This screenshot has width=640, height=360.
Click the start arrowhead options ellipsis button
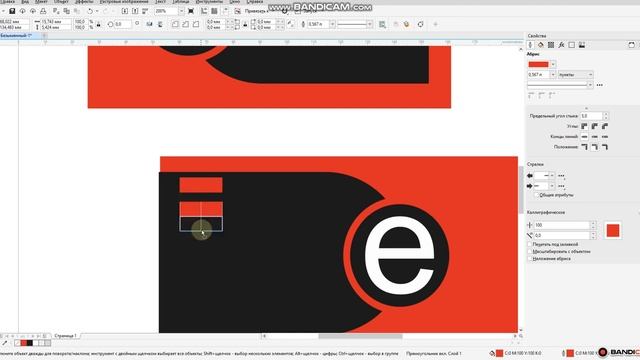(561, 176)
